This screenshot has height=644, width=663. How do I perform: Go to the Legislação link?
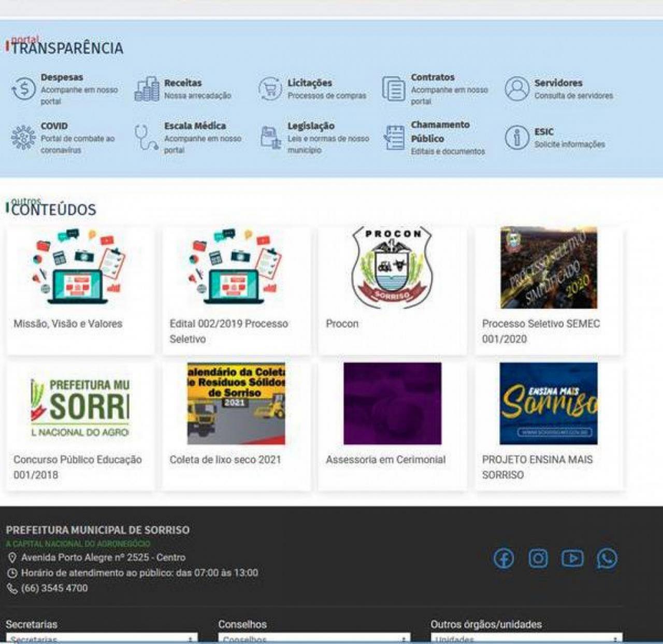311,126
